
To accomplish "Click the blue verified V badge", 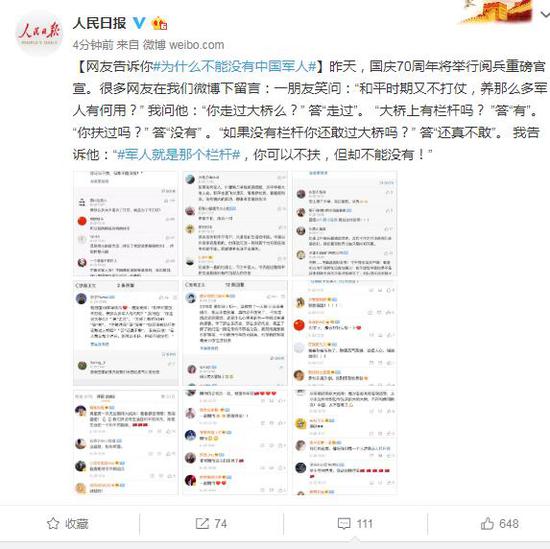I will click(x=139, y=23).
